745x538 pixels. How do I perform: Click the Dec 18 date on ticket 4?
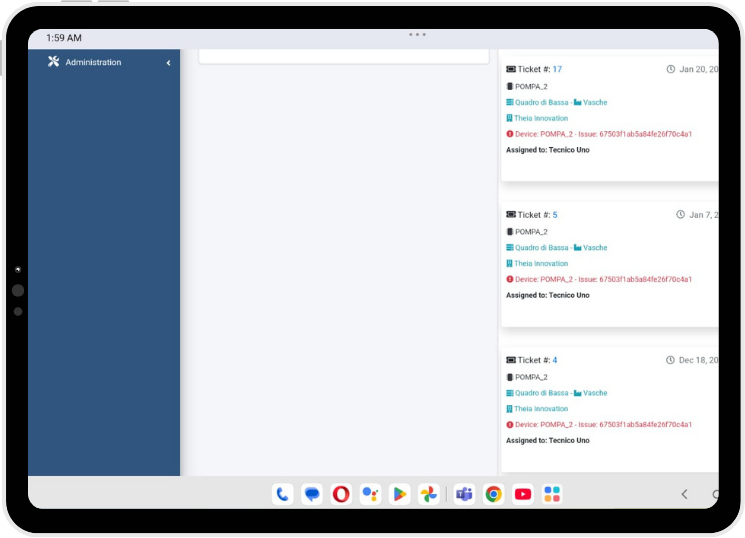[698, 360]
